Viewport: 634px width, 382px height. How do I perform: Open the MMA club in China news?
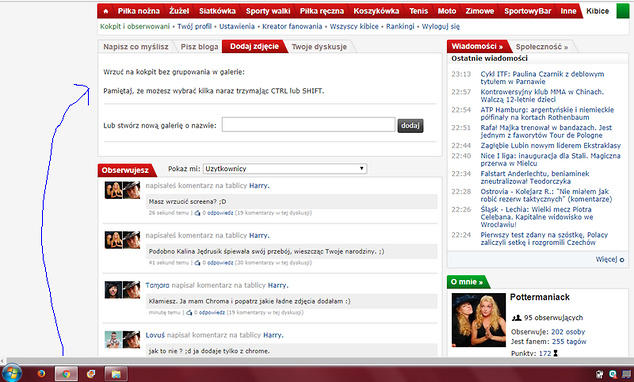[x=542, y=96]
